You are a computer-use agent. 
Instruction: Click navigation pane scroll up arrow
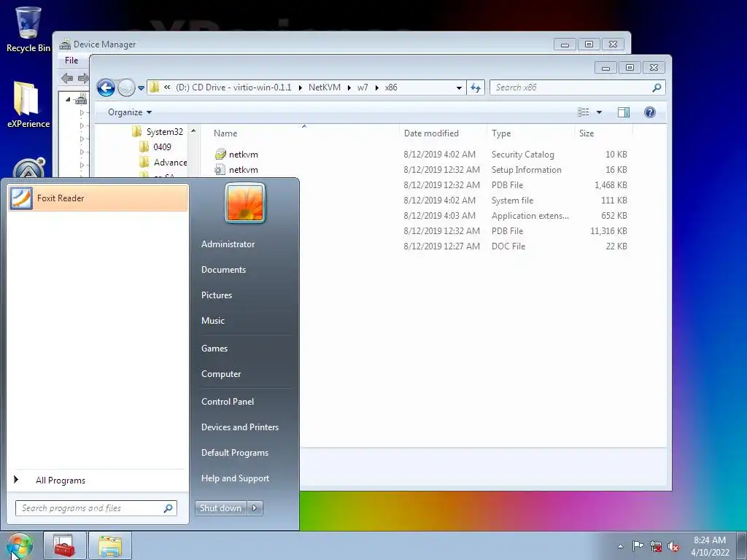(x=193, y=131)
